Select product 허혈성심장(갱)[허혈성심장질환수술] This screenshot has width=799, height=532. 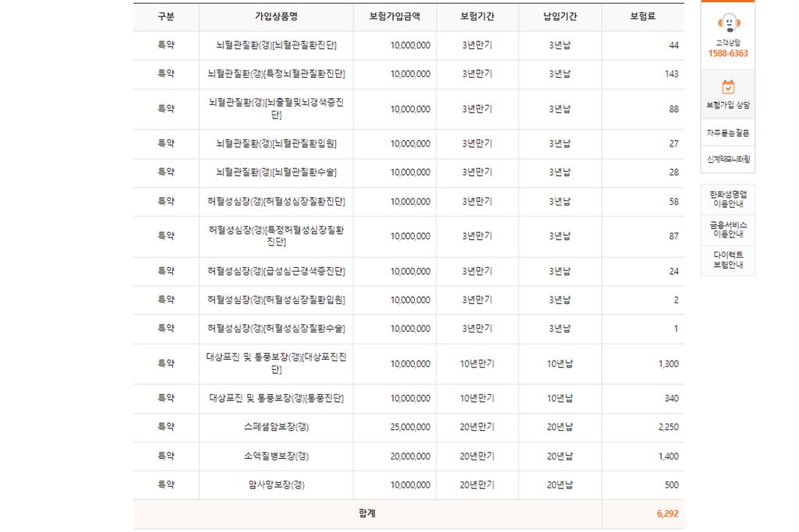pyautogui.click(x=276, y=329)
